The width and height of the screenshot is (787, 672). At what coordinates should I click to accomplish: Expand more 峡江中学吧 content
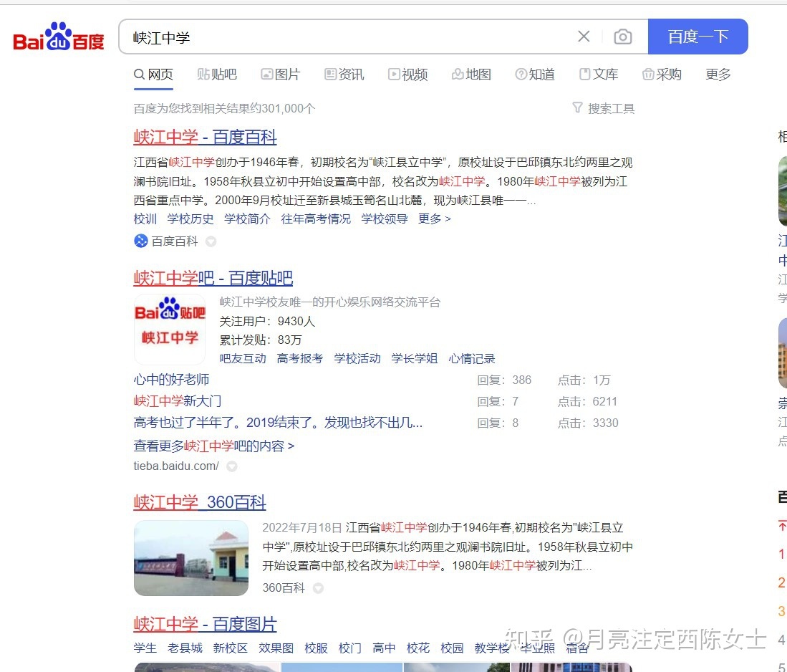click(x=212, y=446)
